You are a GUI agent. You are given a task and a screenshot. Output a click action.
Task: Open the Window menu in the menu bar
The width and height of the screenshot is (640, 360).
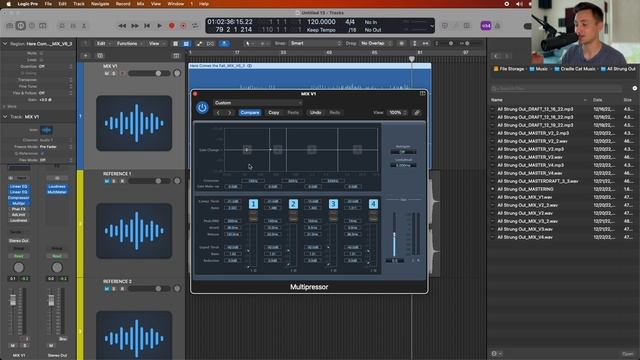click(176, 4)
